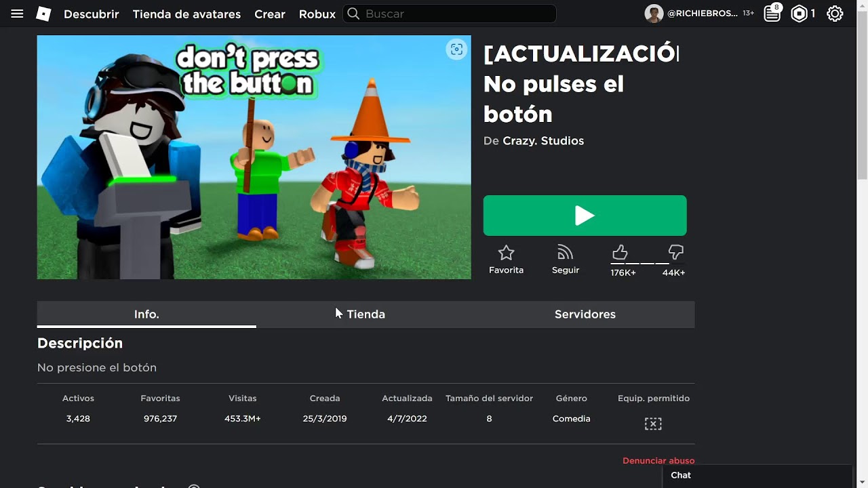Focus the Buscar search field
Viewport: 868px width, 488px height.
450,14
